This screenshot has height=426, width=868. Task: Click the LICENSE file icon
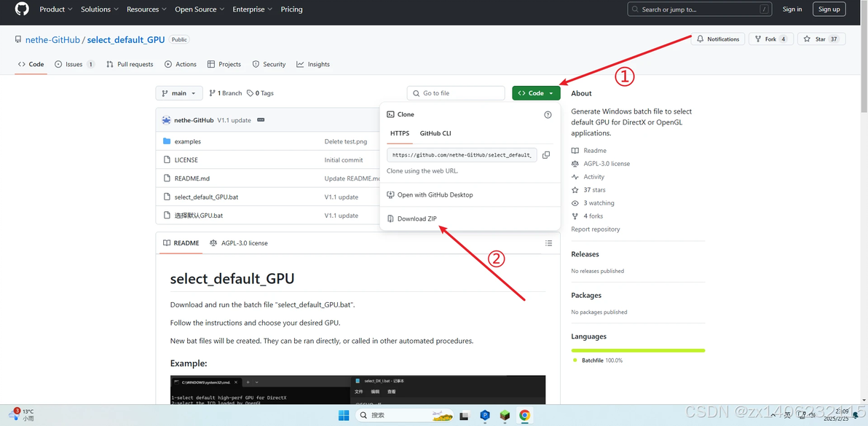pos(167,160)
